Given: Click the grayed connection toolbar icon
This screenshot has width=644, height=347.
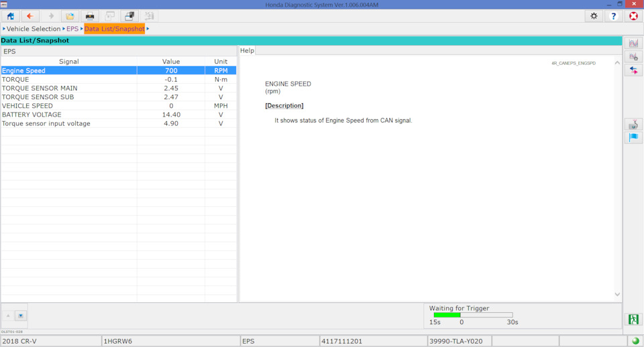Looking at the screenshot, I should click(149, 16).
